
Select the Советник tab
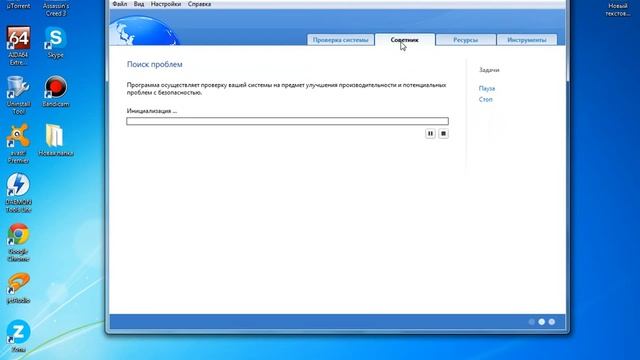(x=404, y=40)
